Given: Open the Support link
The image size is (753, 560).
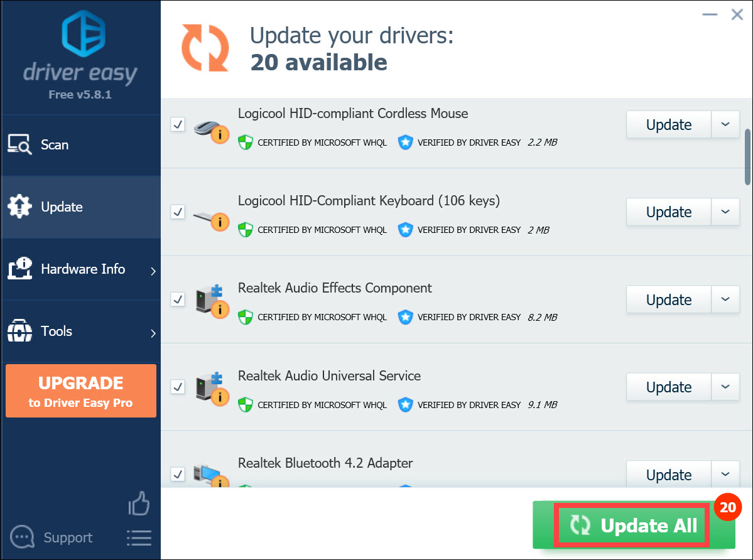Looking at the screenshot, I should point(68,537).
